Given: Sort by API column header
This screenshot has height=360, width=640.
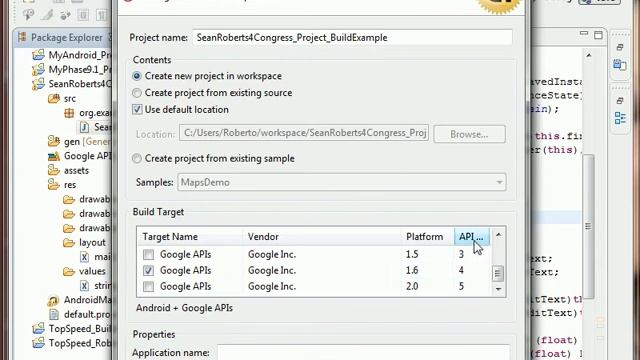Looking at the screenshot, I should coord(471,237).
